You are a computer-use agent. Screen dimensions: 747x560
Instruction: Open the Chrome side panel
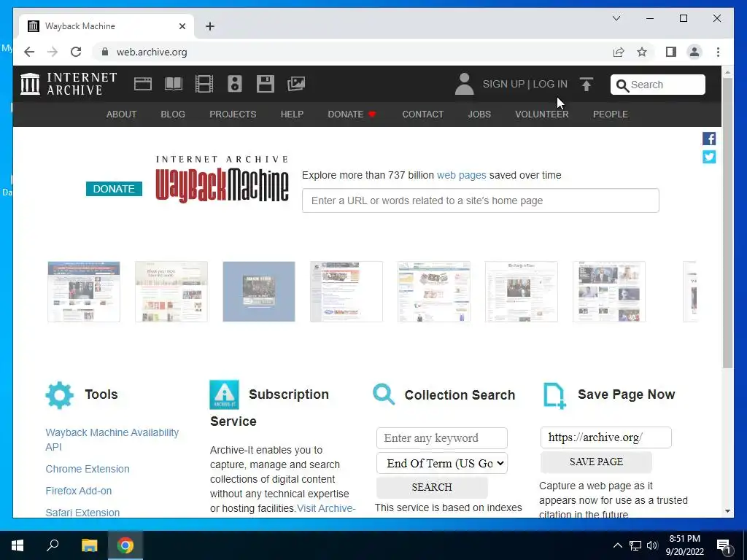coord(671,52)
